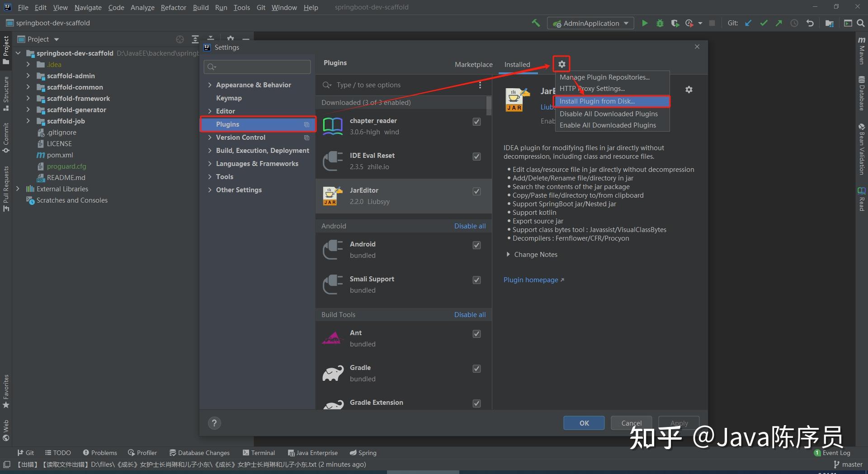Screen dimensions: 868x474
Task: Select Install Plugin from Disk menu entry
Action: (597, 101)
